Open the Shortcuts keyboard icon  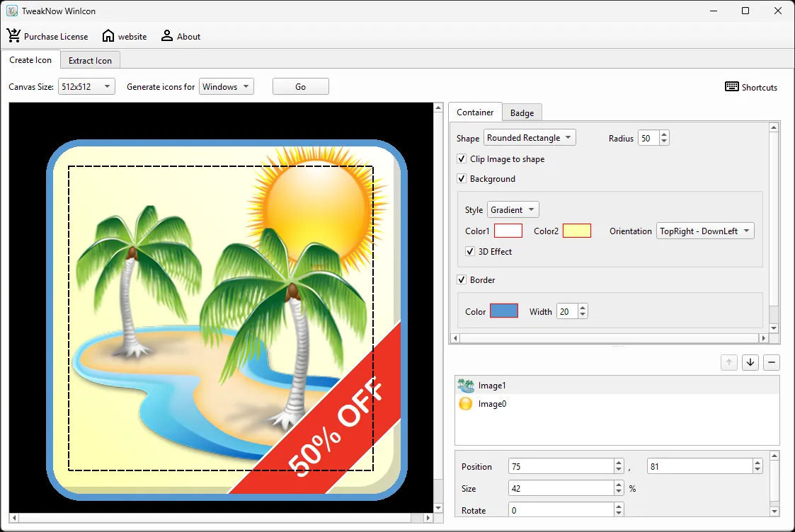coord(731,86)
